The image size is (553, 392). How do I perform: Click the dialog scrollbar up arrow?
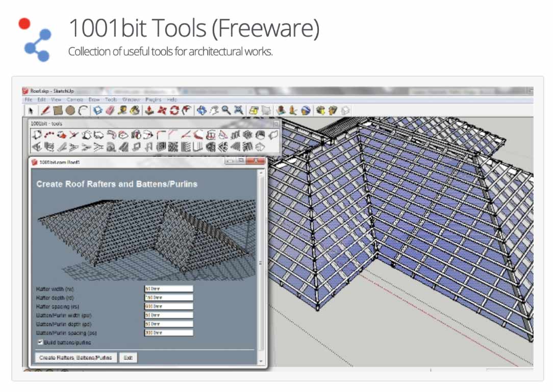coord(261,173)
